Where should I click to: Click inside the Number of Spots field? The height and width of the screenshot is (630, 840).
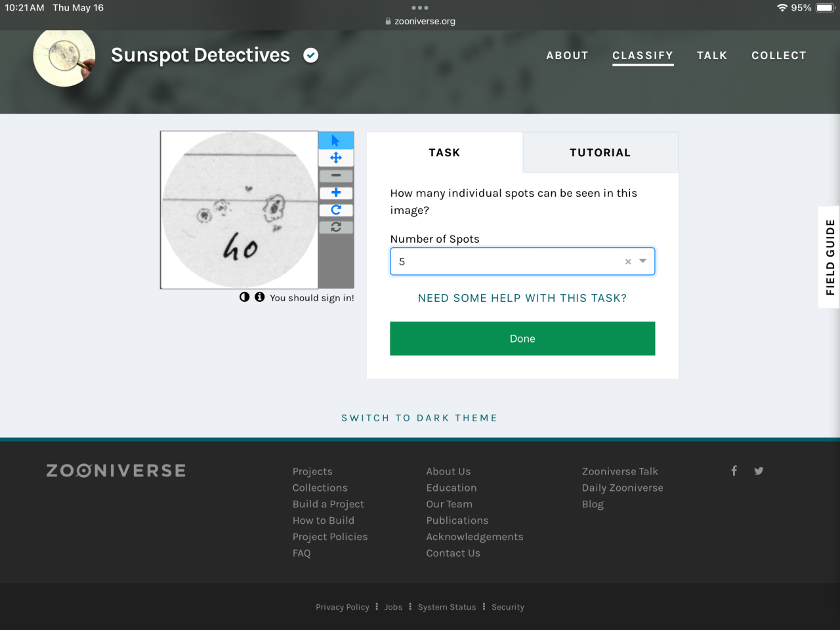pos(522,261)
